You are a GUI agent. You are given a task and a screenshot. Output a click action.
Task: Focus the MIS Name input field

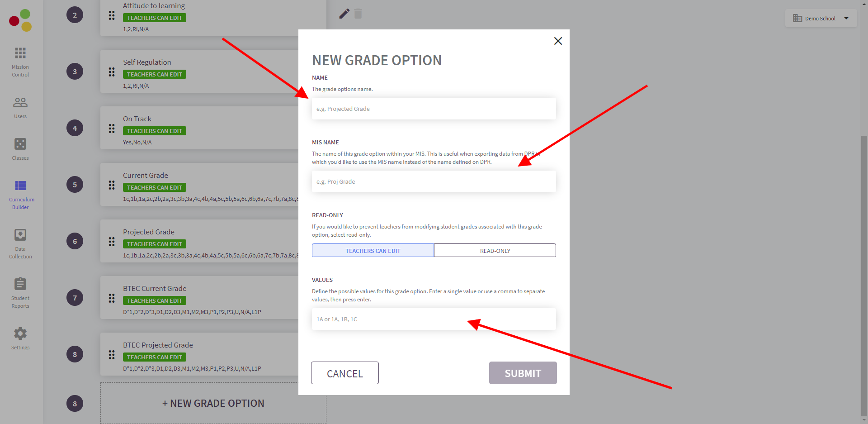point(434,182)
